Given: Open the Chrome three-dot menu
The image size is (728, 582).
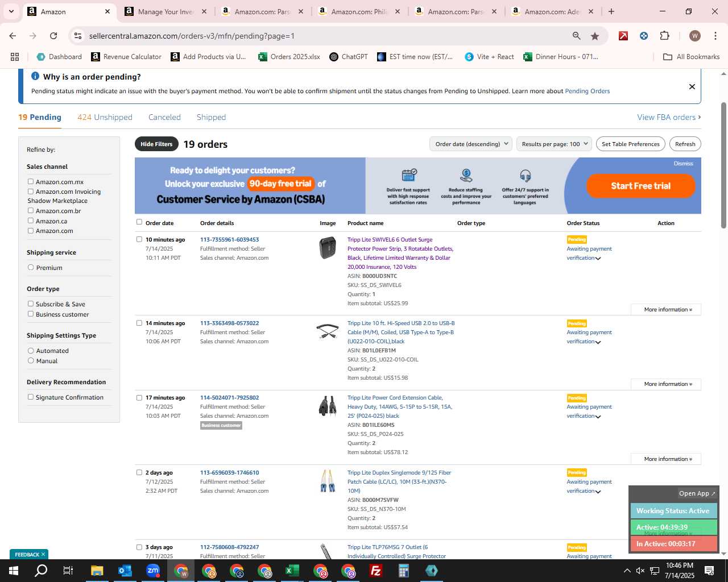Looking at the screenshot, I should pyautogui.click(x=714, y=36).
